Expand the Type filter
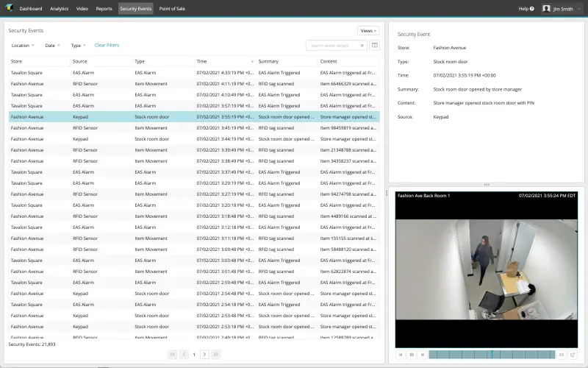This screenshot has height=368, width=588. point(78,46)
